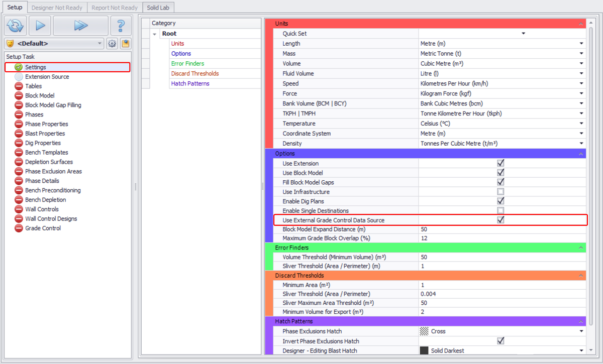The image size is (603, 364).
Task: Select the Setup tab
Action: (14, 8)
